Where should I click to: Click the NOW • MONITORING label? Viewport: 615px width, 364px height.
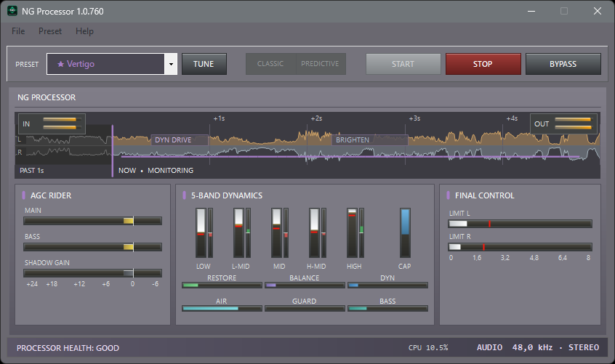pos(156,171)
